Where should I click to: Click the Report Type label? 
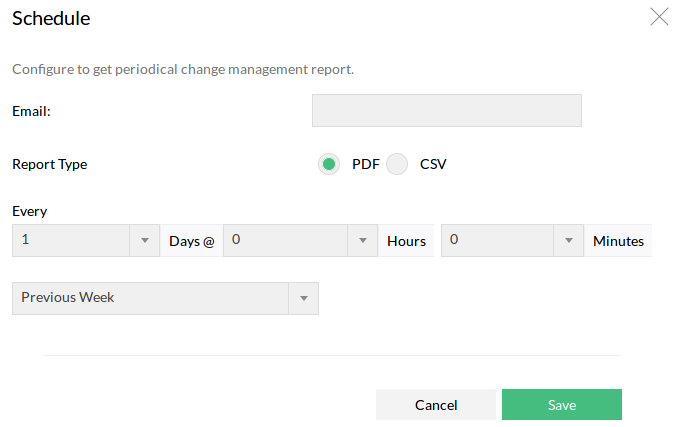click(49, 164)
